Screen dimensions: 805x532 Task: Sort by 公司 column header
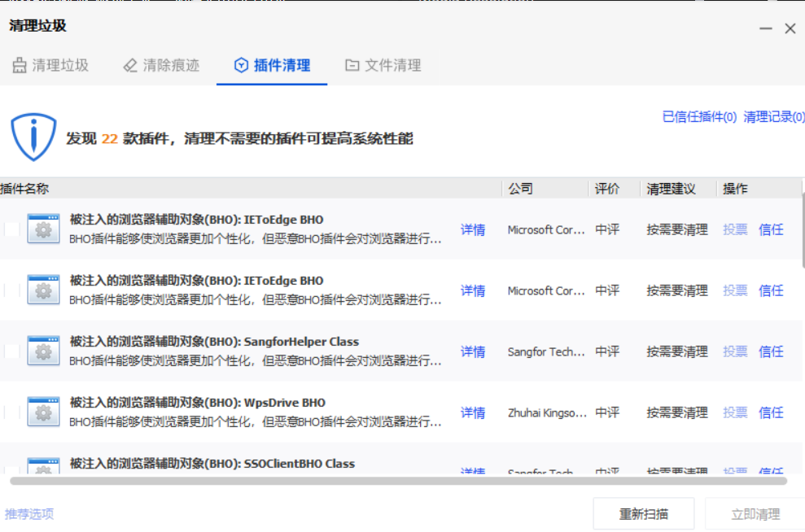click(521, 189)
